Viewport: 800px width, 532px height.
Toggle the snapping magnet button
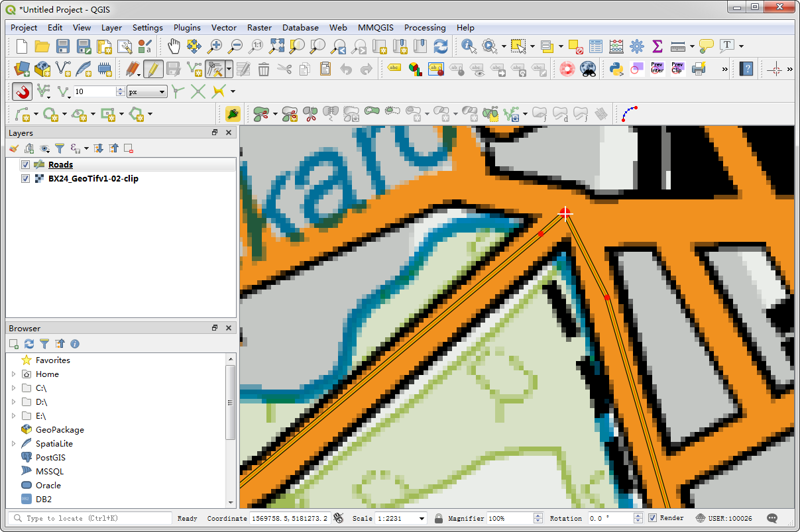point(23,91)
